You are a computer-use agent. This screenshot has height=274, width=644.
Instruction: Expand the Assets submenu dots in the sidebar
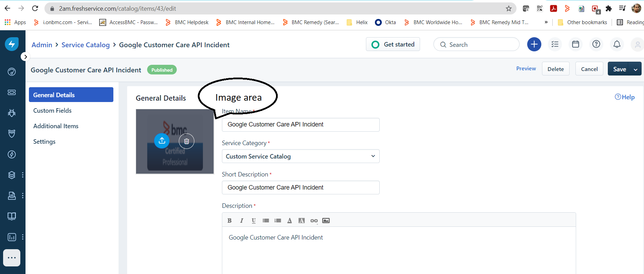pyautogui.click(x=23, y=175)
